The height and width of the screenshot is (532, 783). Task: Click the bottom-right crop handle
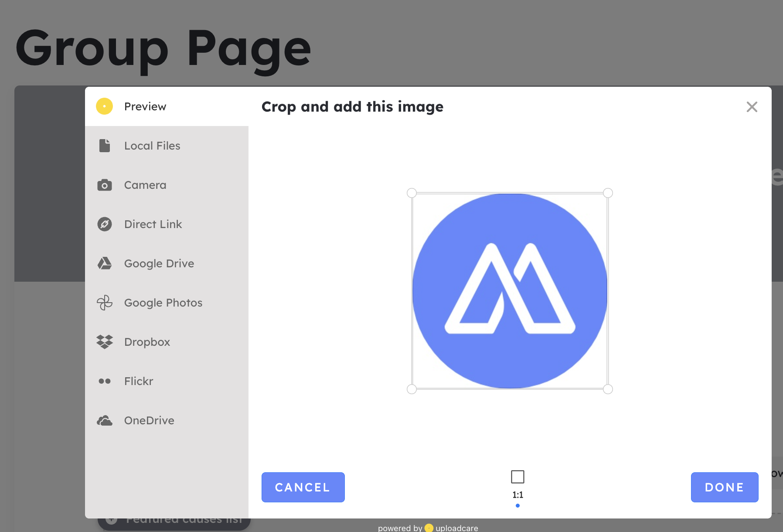coord(608,389)
